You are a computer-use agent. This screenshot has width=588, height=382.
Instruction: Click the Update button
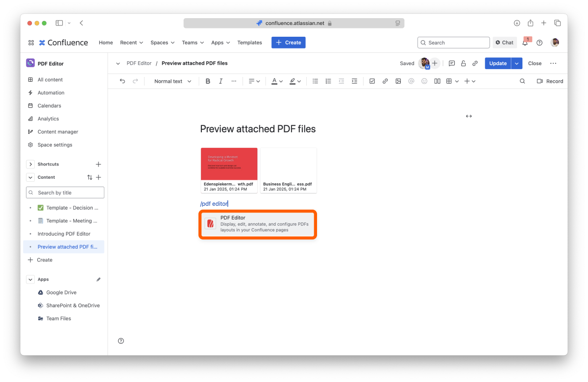click(x=498, y=64)
